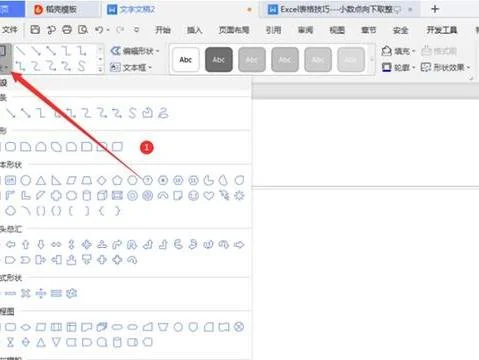Screen dimensions: 479x360
Task: Switch to the 插入 (Insert) tab
Action: click(194, 30)
